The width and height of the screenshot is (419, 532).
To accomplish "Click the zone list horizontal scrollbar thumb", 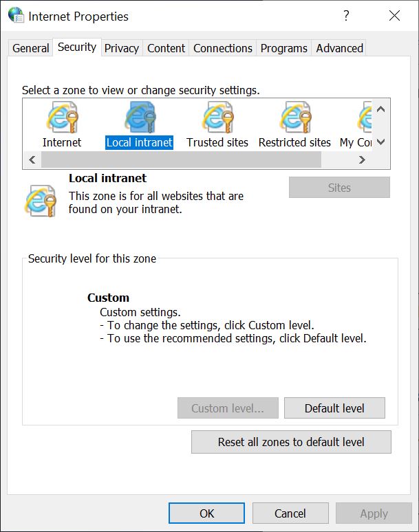I will 181,159.
